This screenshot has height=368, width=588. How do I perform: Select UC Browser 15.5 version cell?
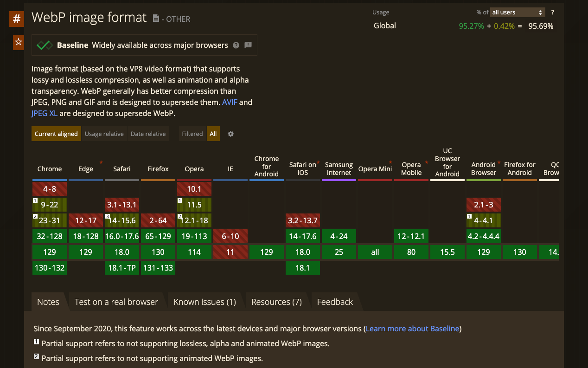(447, 252)
